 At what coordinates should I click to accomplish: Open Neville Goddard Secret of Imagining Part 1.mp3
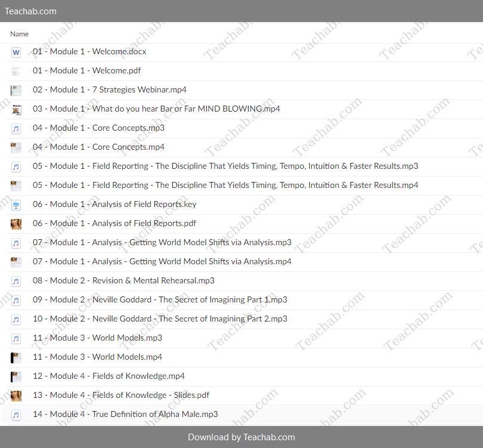(x=160, y=300)
